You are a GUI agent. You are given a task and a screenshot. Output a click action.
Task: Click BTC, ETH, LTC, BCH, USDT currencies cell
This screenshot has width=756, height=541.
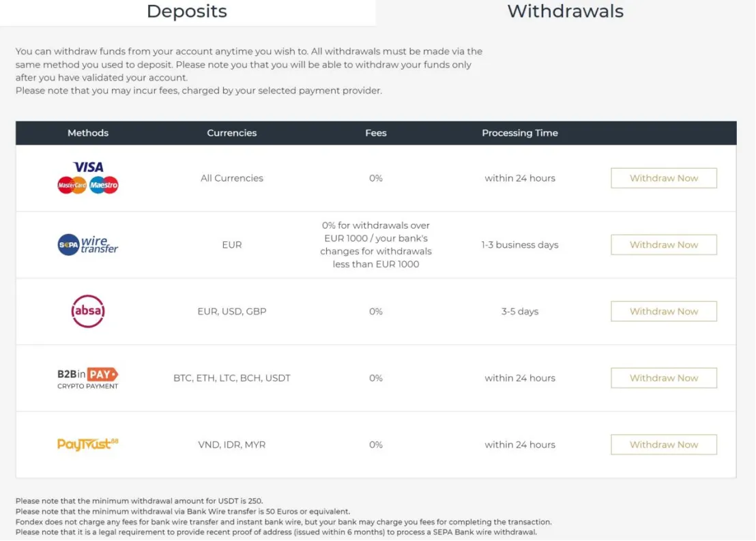coord(232,378)
